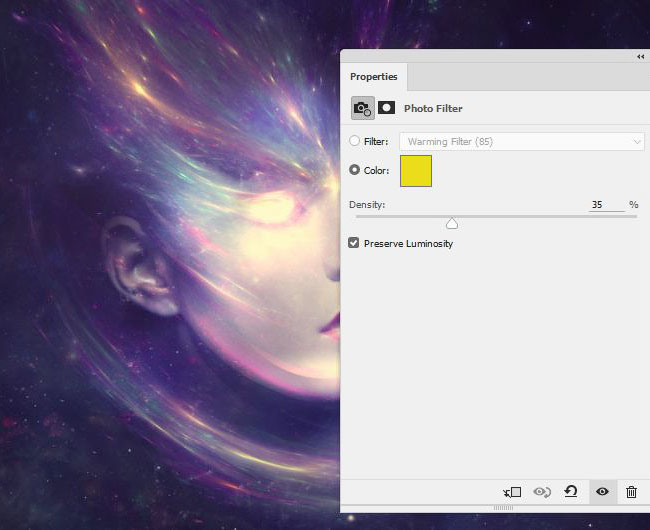Collapse the Properties panel with double arrows

click(x=640, y=57)
